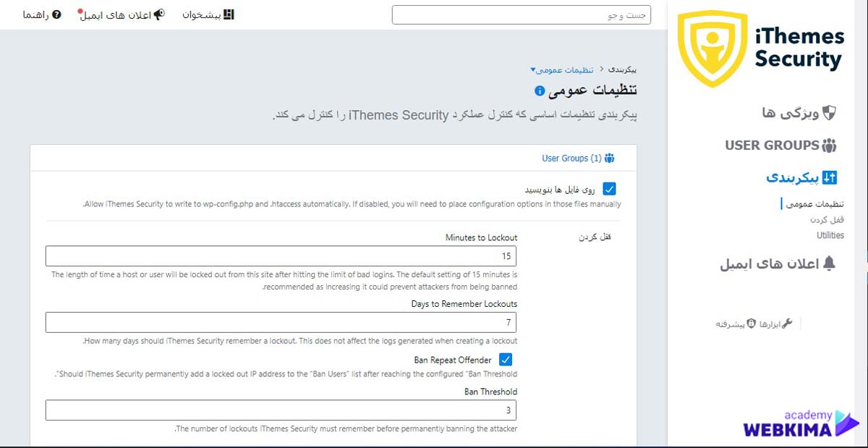Click the people icon beside USER GROUPS

(829, 145)
